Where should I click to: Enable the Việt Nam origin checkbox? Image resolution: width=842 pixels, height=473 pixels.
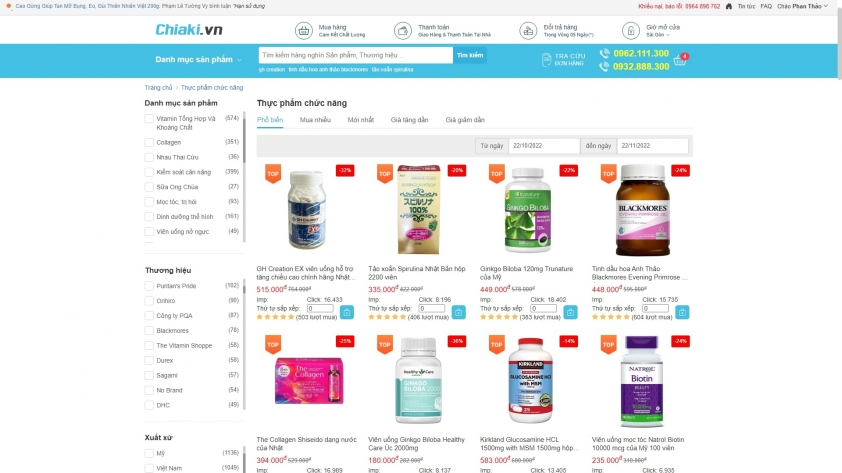coord(149,468)
